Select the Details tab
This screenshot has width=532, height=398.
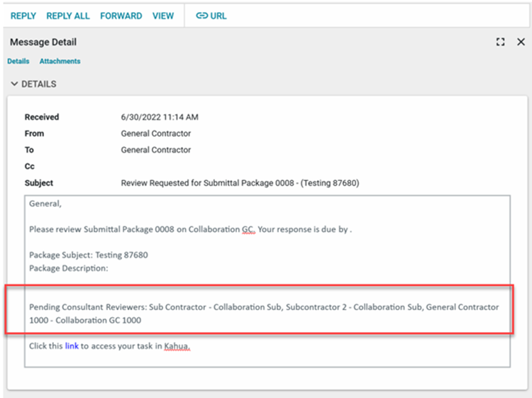(x=18, y=62)
